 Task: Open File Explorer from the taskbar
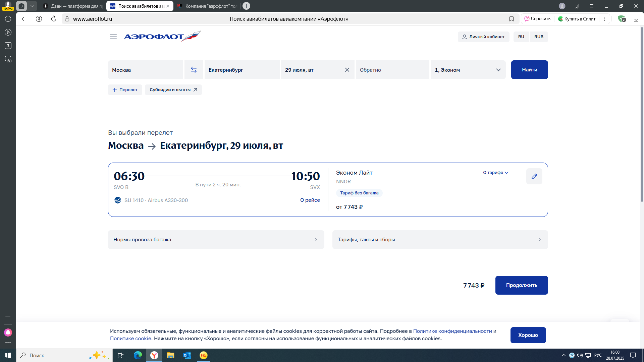(x=171, y=355)
